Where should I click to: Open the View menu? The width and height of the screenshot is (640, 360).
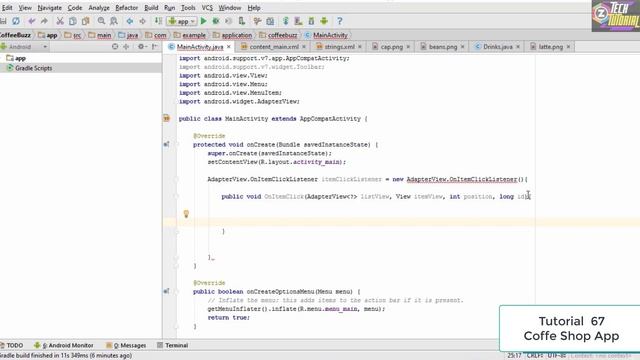(x=25, y=8)
